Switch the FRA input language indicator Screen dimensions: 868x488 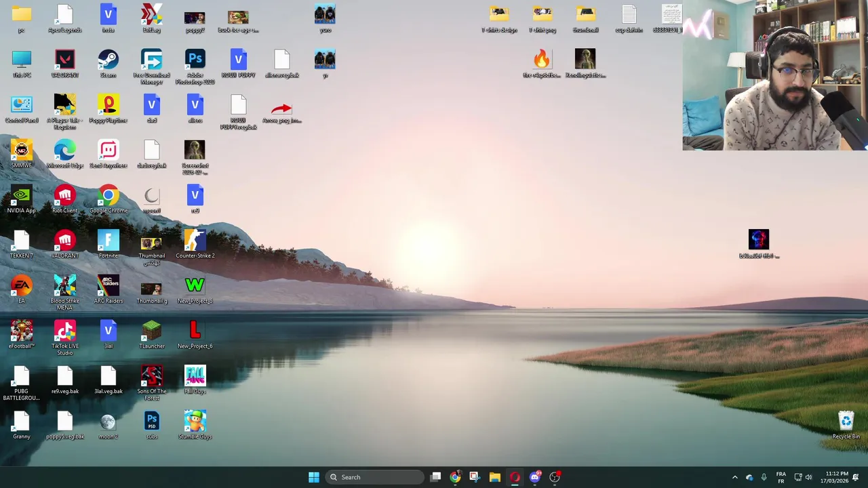[781, 477]
